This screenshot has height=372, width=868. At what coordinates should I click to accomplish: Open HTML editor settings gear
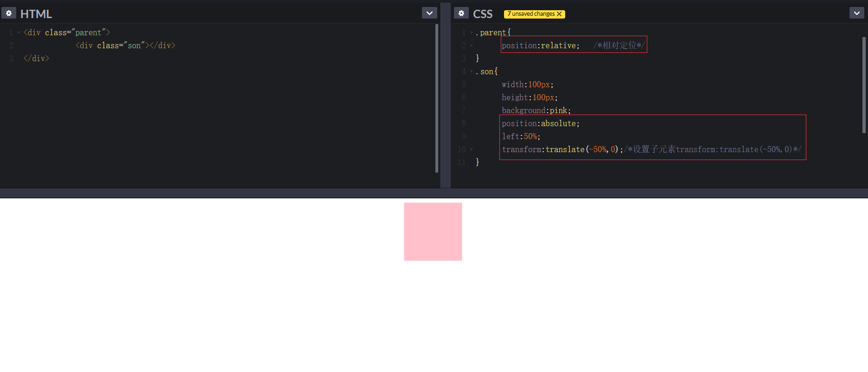tap(9, 13)
